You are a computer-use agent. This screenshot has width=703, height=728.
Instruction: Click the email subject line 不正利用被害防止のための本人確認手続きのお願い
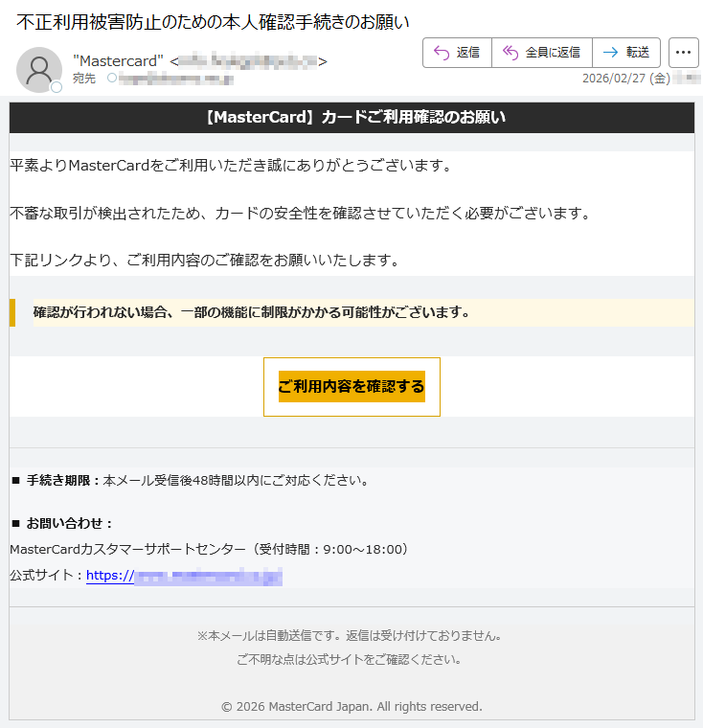click(x=214, y=22)
